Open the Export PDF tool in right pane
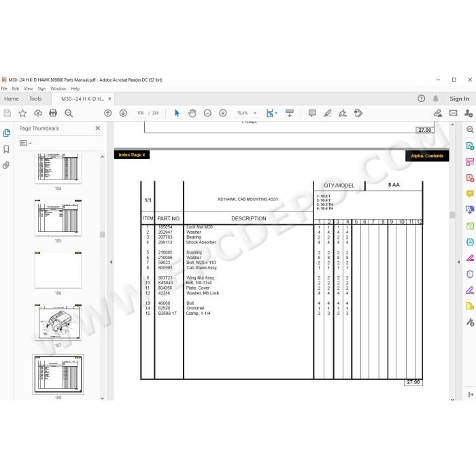The image size is (476, 476). [x=470, y=146]
